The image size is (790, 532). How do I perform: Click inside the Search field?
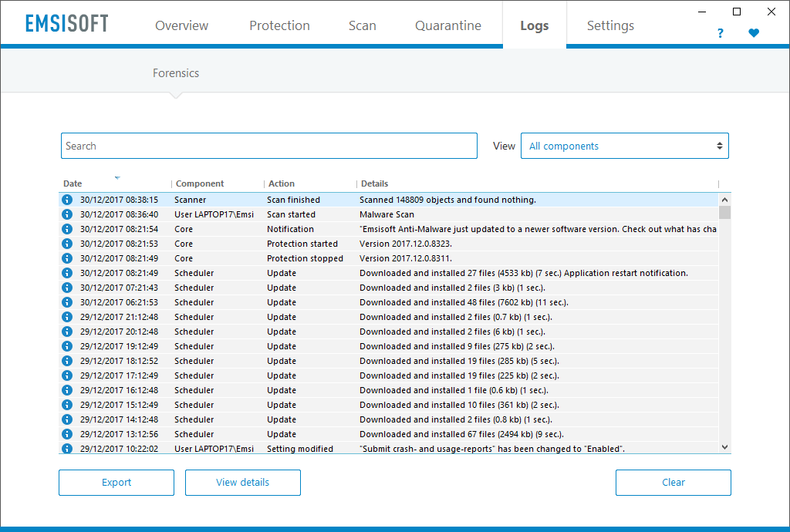click(268, 145)
